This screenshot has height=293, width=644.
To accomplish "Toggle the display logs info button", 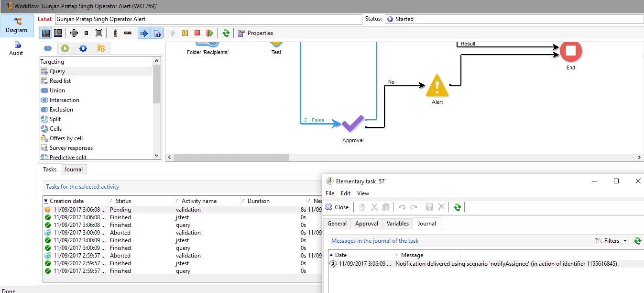I will 156,33.
